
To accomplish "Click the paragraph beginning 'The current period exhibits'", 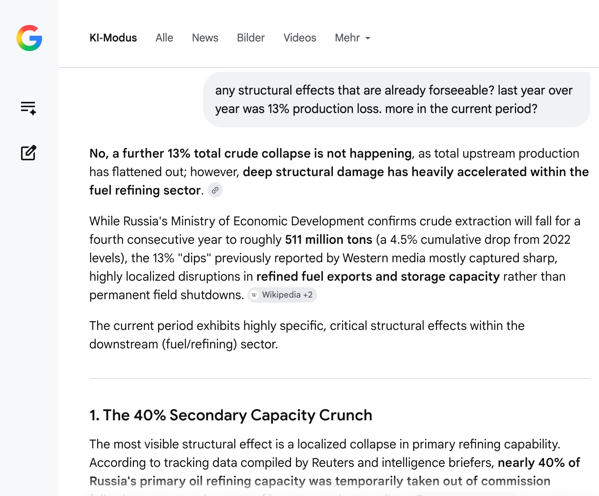I will (x=307, y=335).
